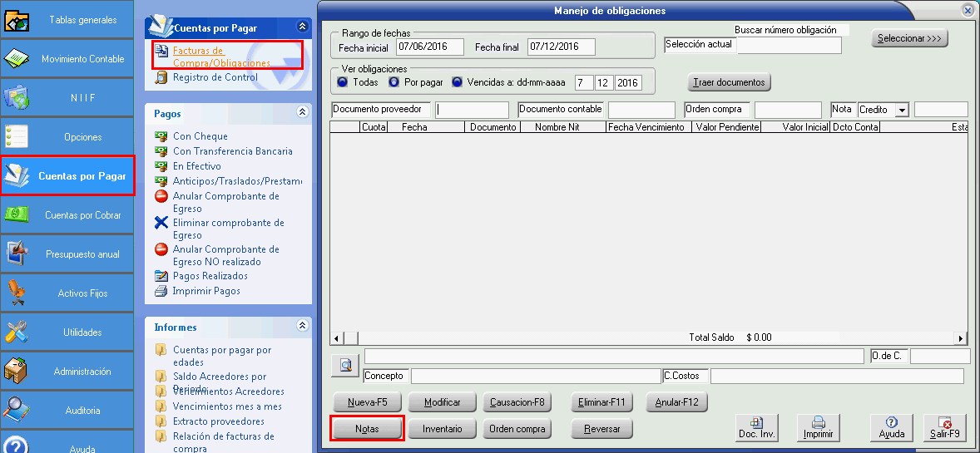The width and height of the screenshot is (980, 453).
Task: Click the Imprimir printer button
Action: tap(818, 428)
